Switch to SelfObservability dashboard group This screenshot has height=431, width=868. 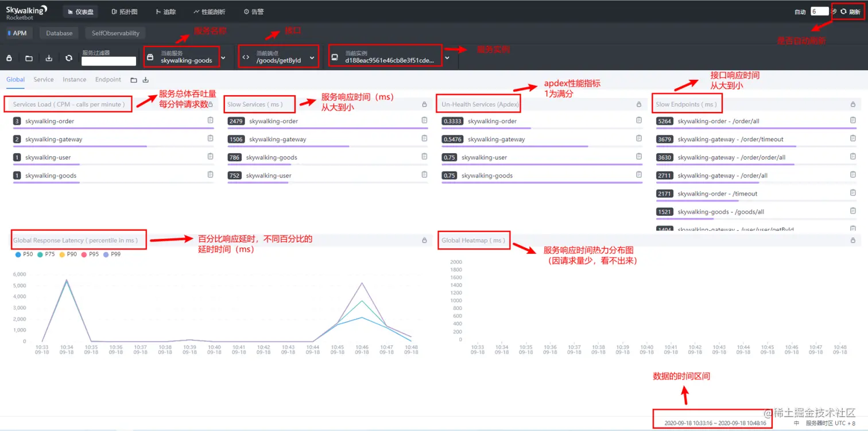(x=115, y=33)
